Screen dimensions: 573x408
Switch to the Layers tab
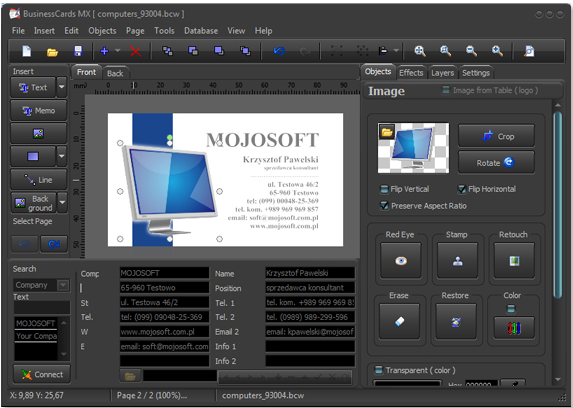442,73
